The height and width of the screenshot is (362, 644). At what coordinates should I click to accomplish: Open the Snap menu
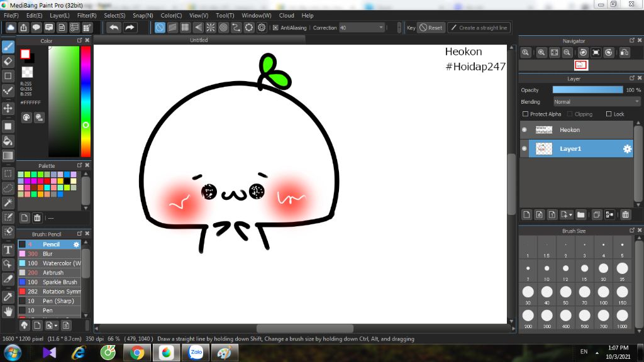tap(143, 15)
